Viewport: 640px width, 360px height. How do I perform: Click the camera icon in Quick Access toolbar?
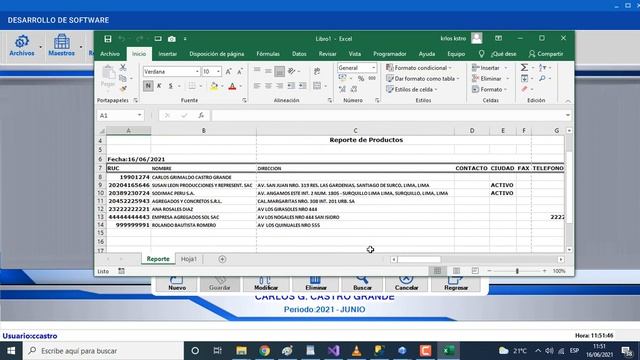click(172, 39)
